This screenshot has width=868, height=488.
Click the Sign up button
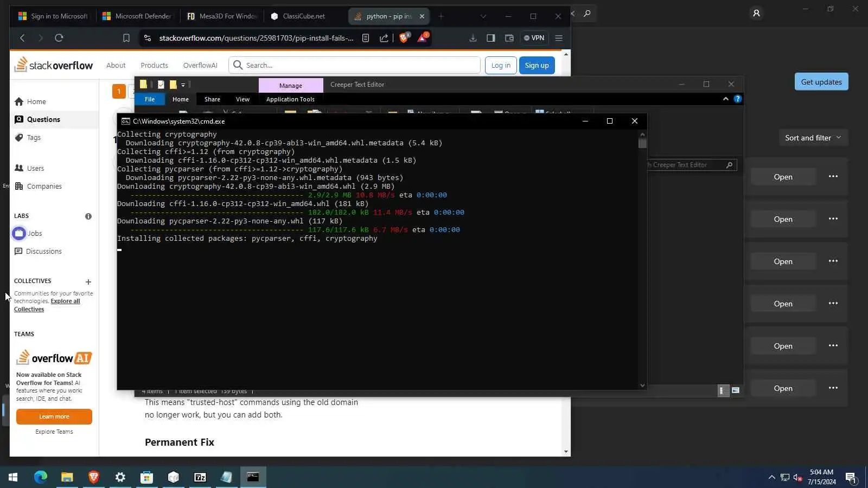click(537, 65)
